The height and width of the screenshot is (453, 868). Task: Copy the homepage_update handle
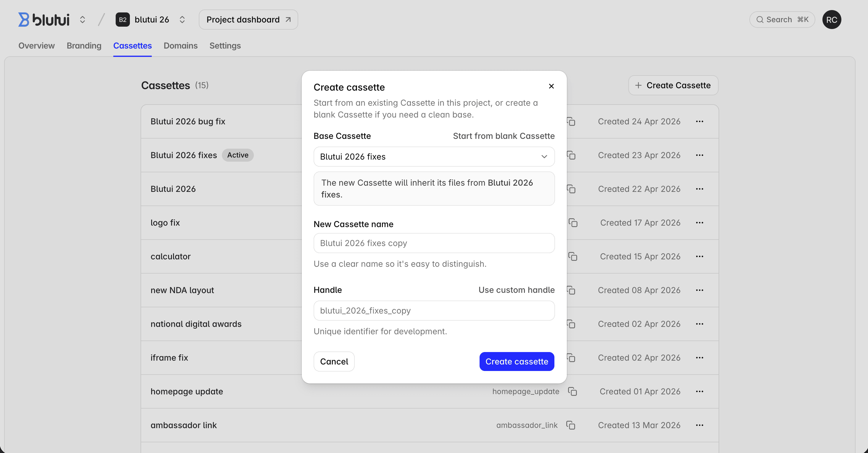572,391
